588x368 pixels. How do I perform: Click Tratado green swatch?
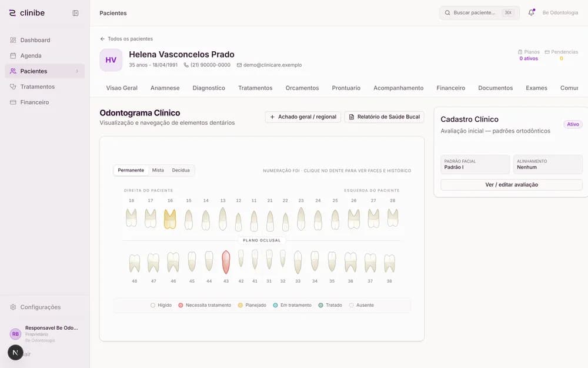coord(320,305)
